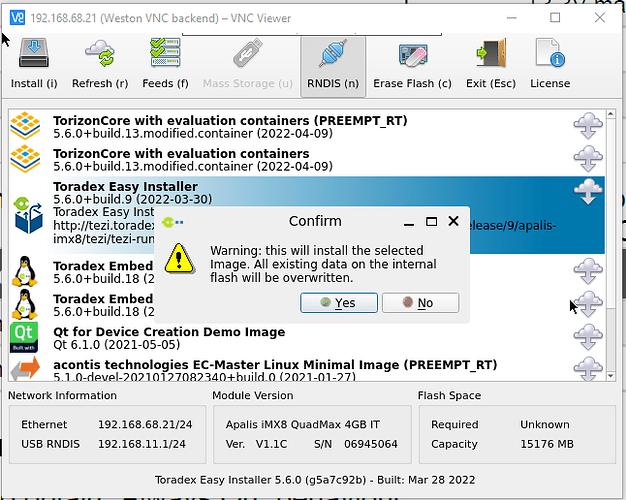Image resolution: width=626 pixels, height=500 pixels.
Task: Select TorizonCore with evaluation containers (PREEMPT_RT)
Action: [x=306, y=127]
